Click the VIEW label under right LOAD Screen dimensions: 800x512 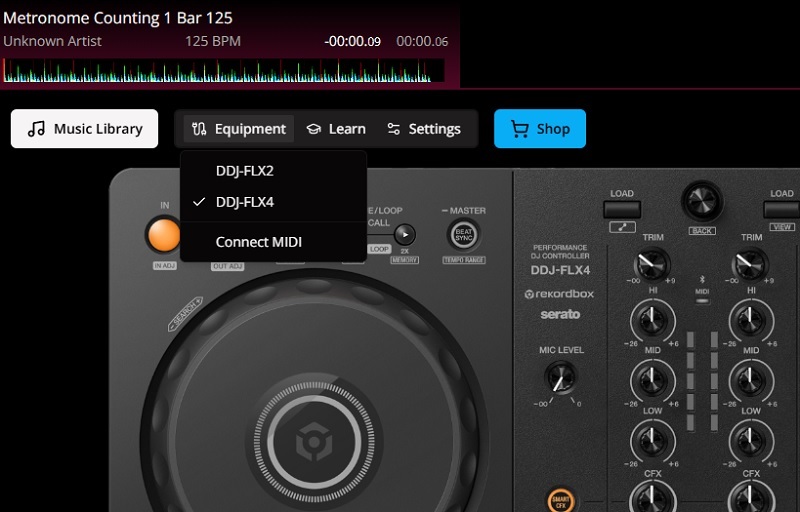click(782, 227)
